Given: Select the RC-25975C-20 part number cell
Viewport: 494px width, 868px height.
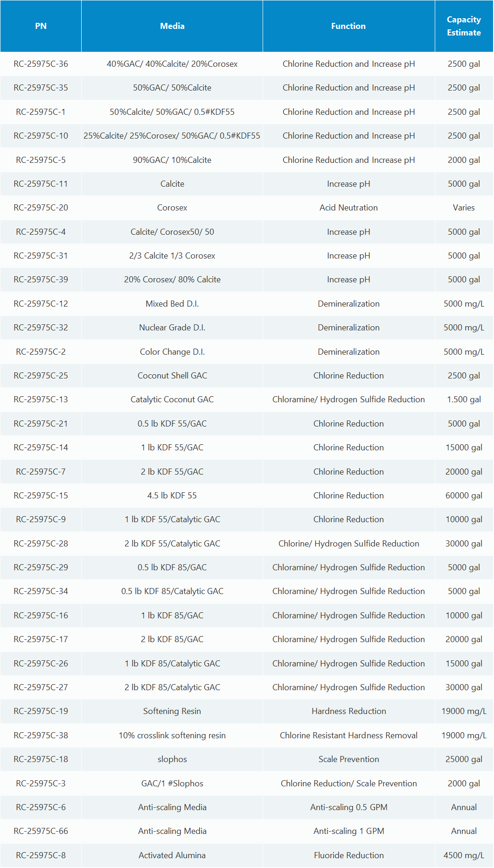Looking at the screenshot, I should click(x=41, y=208).
